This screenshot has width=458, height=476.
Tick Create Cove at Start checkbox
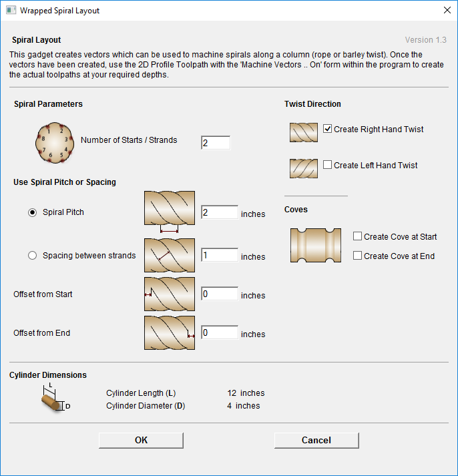(357, 236)
